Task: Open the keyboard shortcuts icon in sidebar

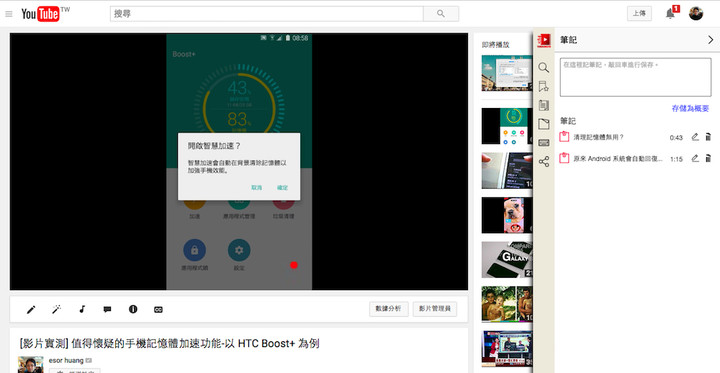Action: point(544,143)
